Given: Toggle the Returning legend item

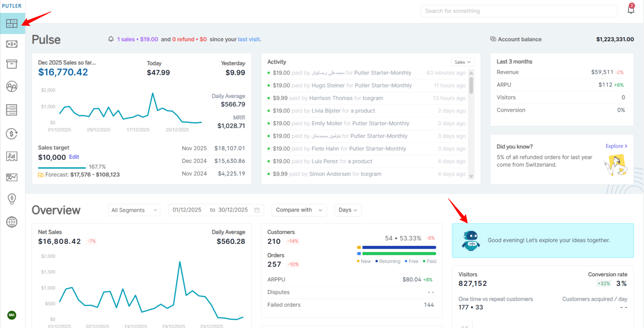Looking at the screenshot, I should tap(388, 261).
